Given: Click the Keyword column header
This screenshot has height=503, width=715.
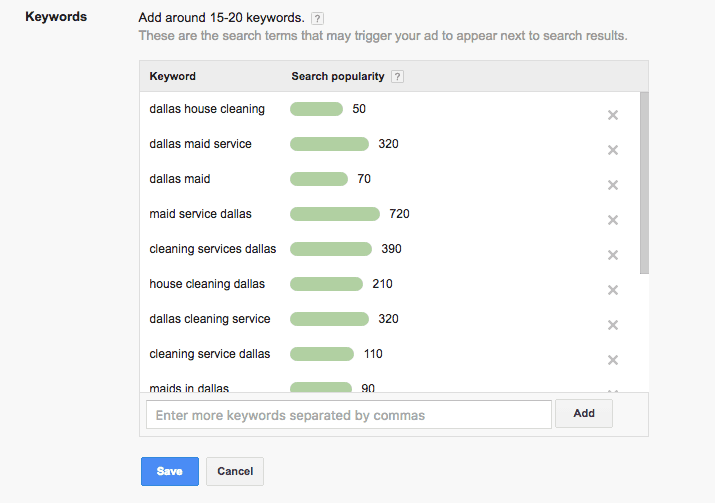Looking at the screenshot, I should coord(172,76).
